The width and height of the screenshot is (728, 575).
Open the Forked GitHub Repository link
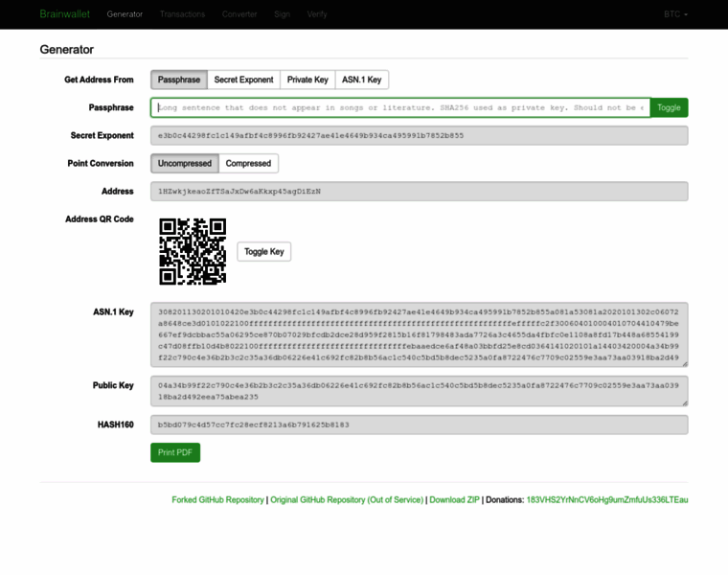[x=217, y=500]
